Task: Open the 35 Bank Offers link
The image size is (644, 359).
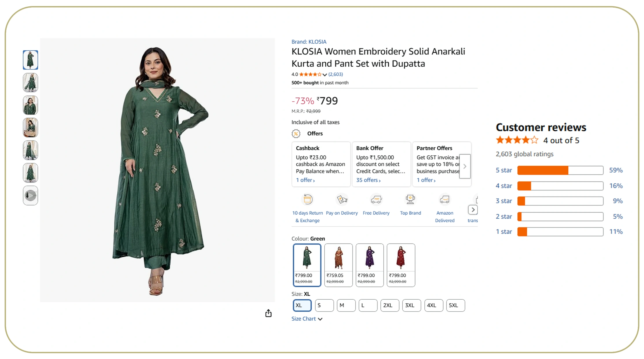Action: [368, 180]
